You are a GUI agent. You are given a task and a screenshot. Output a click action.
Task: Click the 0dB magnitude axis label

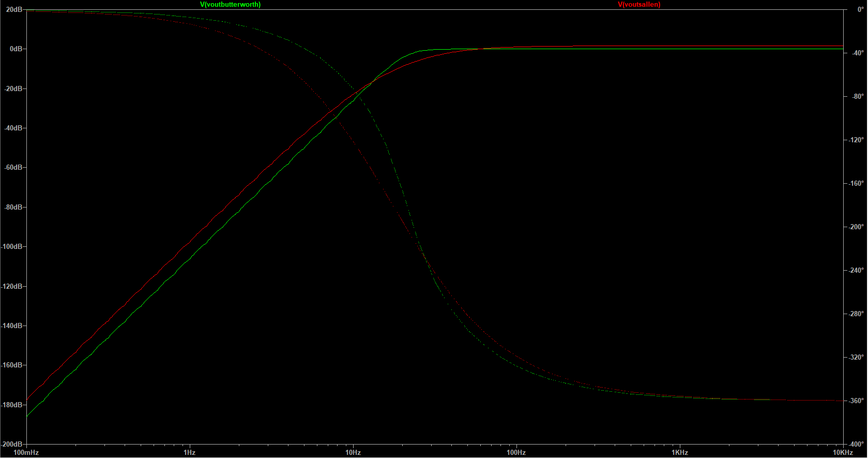[16, 49]
